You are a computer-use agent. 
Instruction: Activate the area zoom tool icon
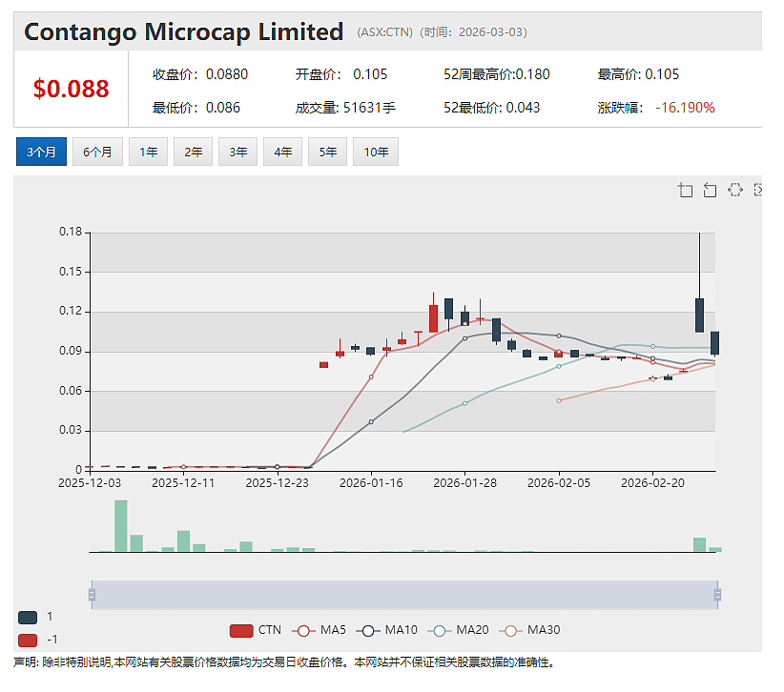point(685,190)
